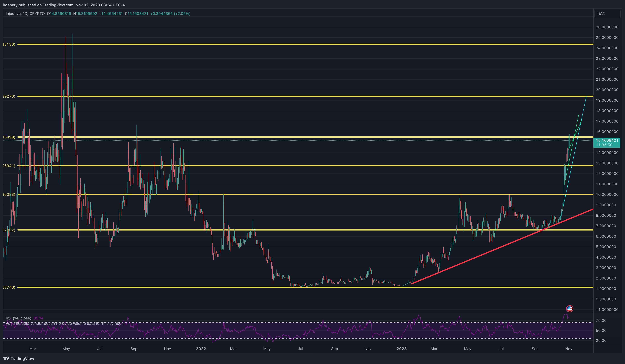Click the high value H15.8199592
The width and height of the screenshot is (625, 364).
[x=85, y=14]
